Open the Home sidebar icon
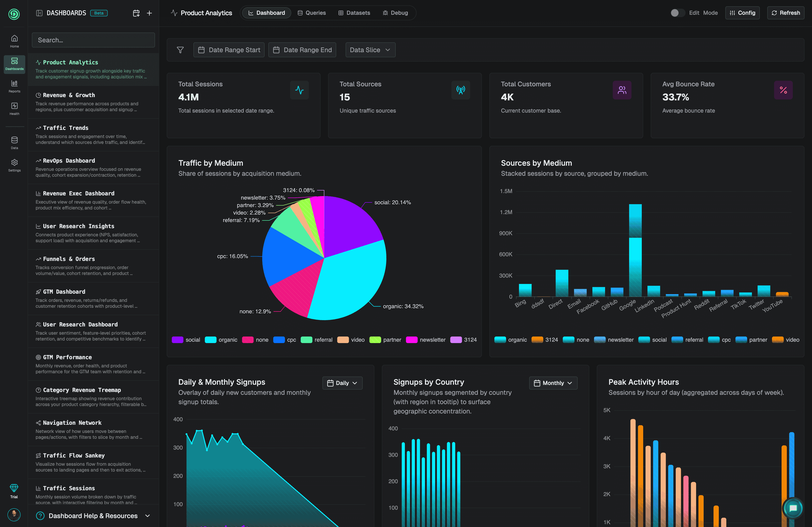The image size is (812, 527). 14,41
